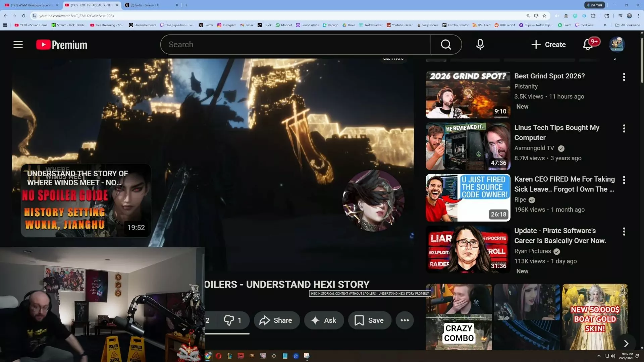Click the search magnifier button
Viewport: 644px width, 362px height.
446,45
